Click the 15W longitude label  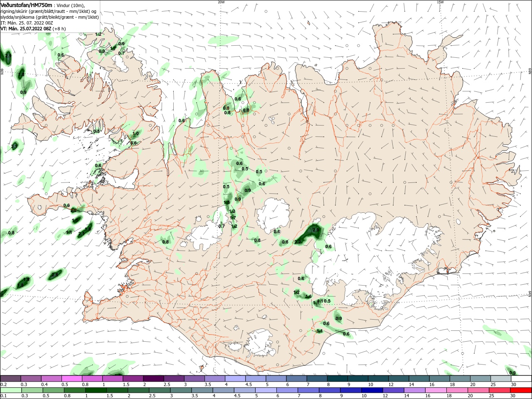(x=440, y=2)
